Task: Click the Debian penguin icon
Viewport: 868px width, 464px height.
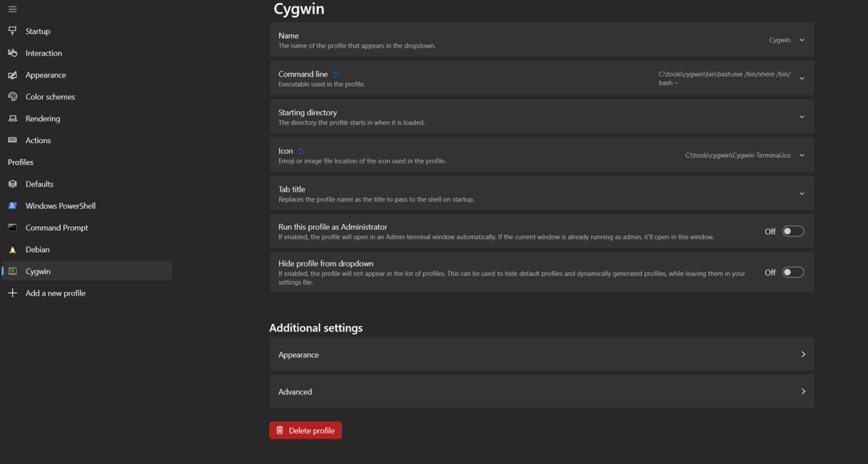Action: pyautogui.click(x=12, y=249)
